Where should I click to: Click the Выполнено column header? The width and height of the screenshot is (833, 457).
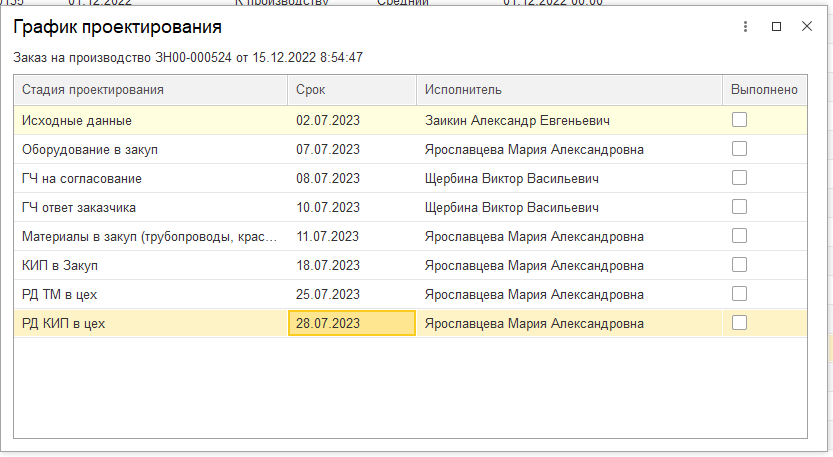764,90
